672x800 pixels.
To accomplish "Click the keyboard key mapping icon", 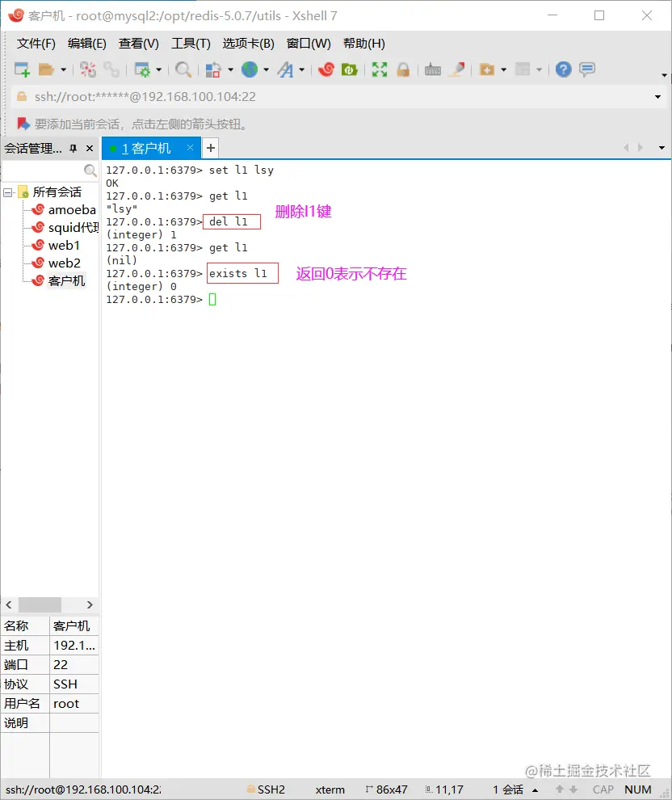I will pyautogui.click(x=432, y=69).
